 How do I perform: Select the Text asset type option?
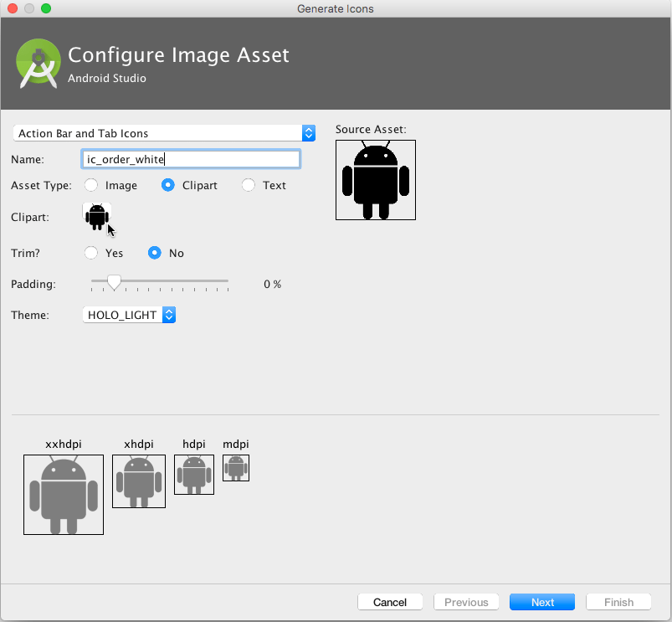pos(247,185)
